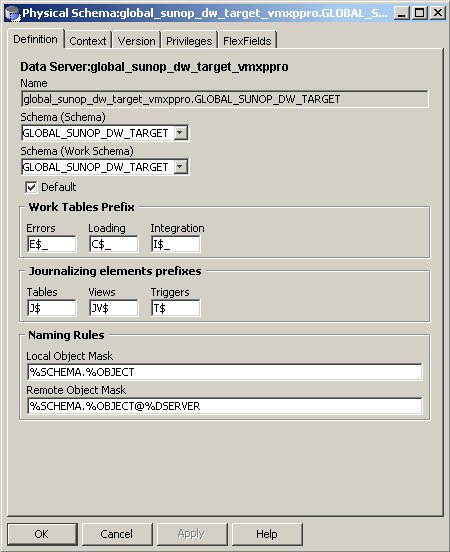
Task: Open the Privileges tab
Action: pyautogui.click(x=189, y=41)
